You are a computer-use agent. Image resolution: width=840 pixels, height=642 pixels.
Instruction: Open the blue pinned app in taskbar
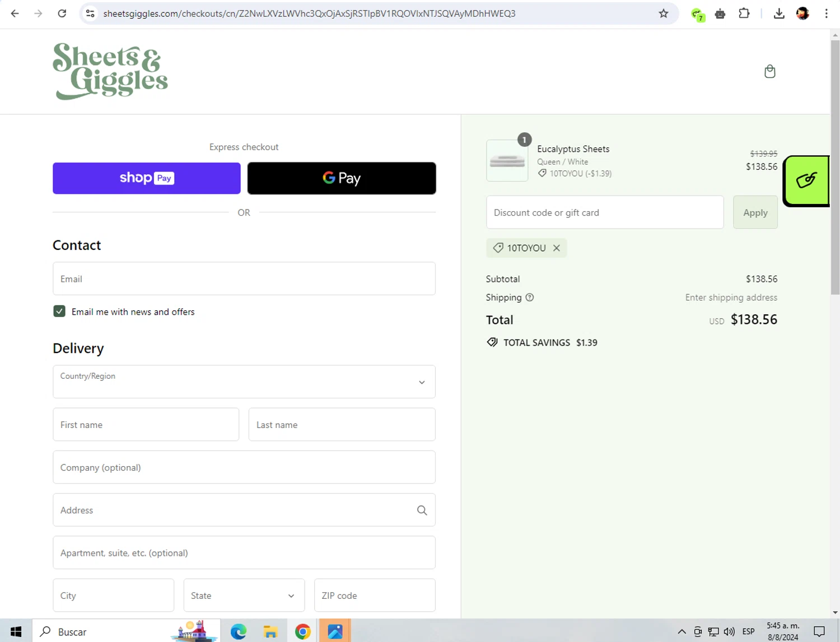click(x=335, y=632)
